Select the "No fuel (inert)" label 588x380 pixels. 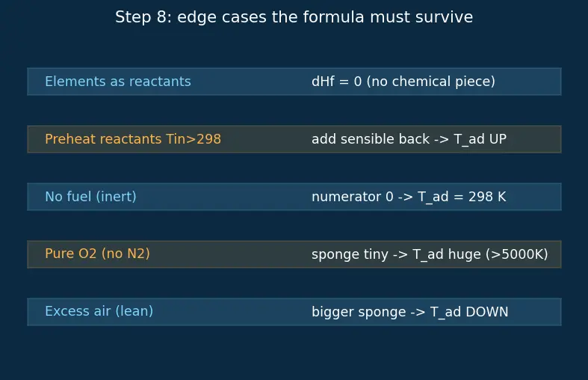[90, 197]
